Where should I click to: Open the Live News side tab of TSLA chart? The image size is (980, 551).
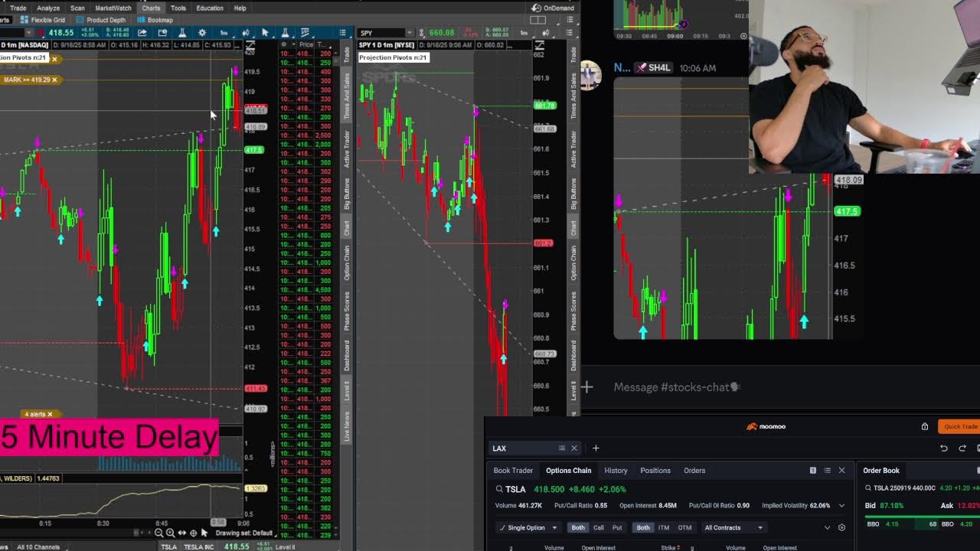point(346,425)
